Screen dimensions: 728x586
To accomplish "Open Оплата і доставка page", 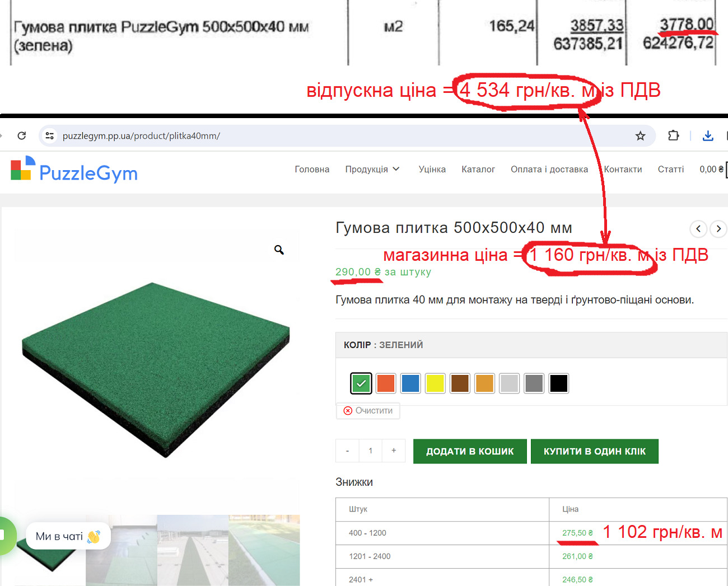I will pyautogui.click(x=549, y=169).
